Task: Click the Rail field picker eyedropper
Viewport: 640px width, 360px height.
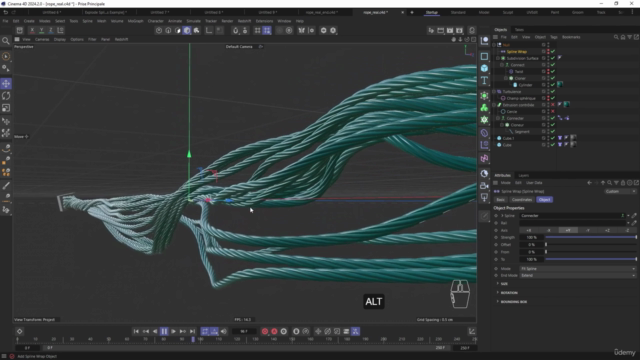Action: pos(634,223)
